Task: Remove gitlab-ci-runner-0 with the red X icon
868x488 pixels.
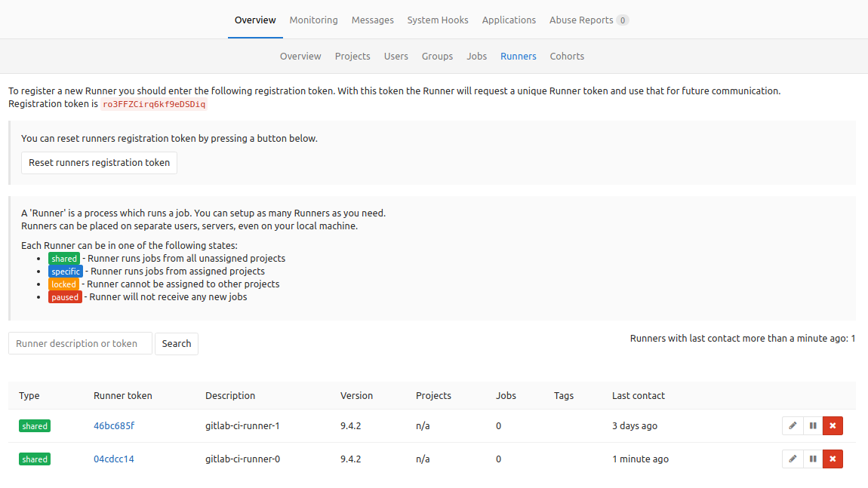Action: (832, 459)
